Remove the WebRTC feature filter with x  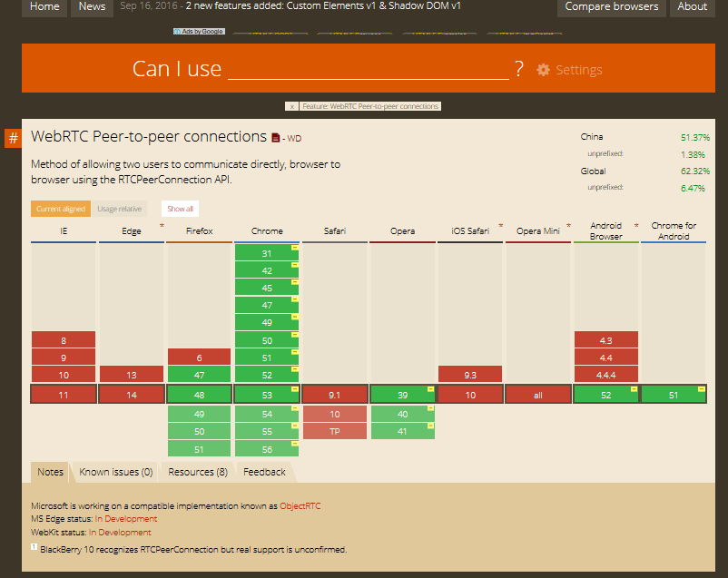pos(291,106)
